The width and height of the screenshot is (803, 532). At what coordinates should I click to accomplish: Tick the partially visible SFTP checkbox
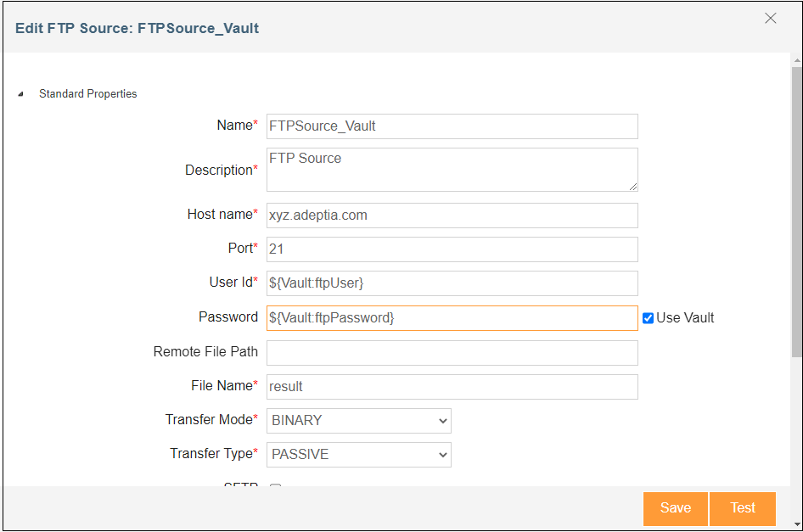(x=275, y=486)
